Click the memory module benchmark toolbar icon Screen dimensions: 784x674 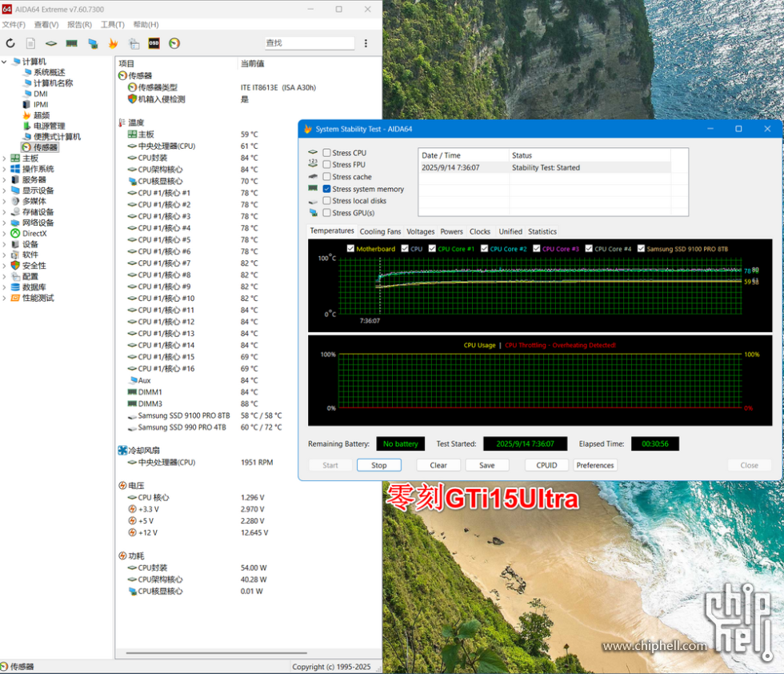(71, 43)
